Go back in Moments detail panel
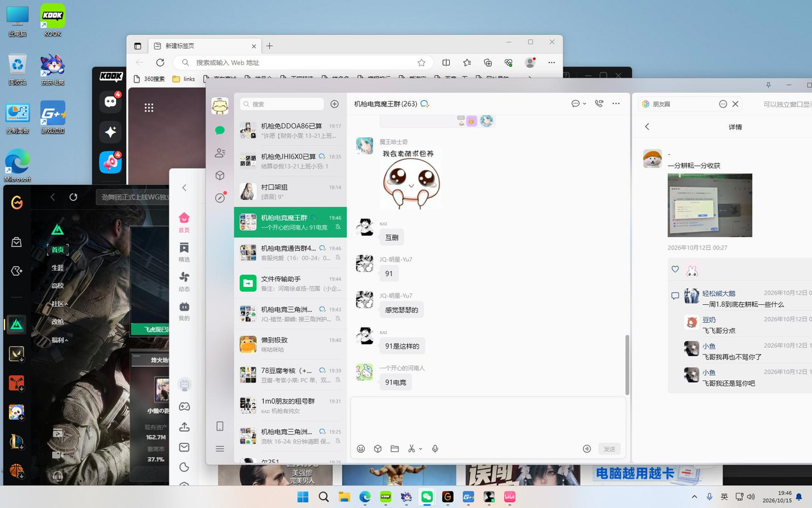 tap(647, 126)
